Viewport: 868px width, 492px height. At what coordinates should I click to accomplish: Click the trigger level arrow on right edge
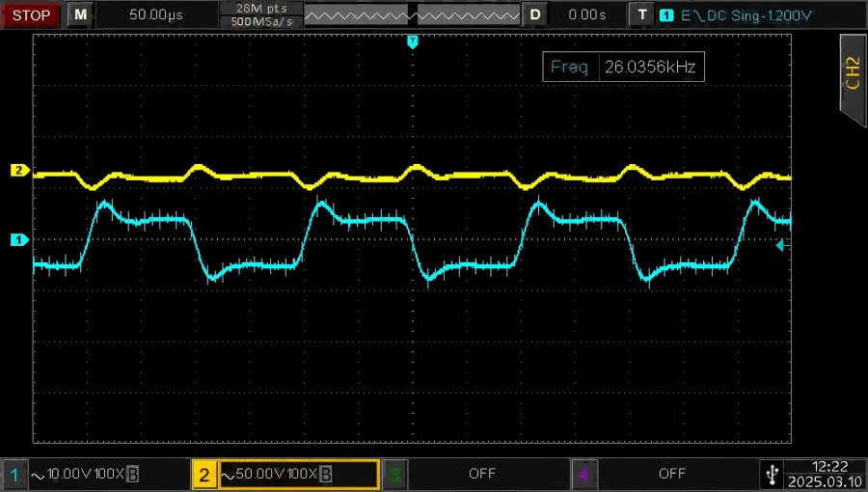pos(783,245)
